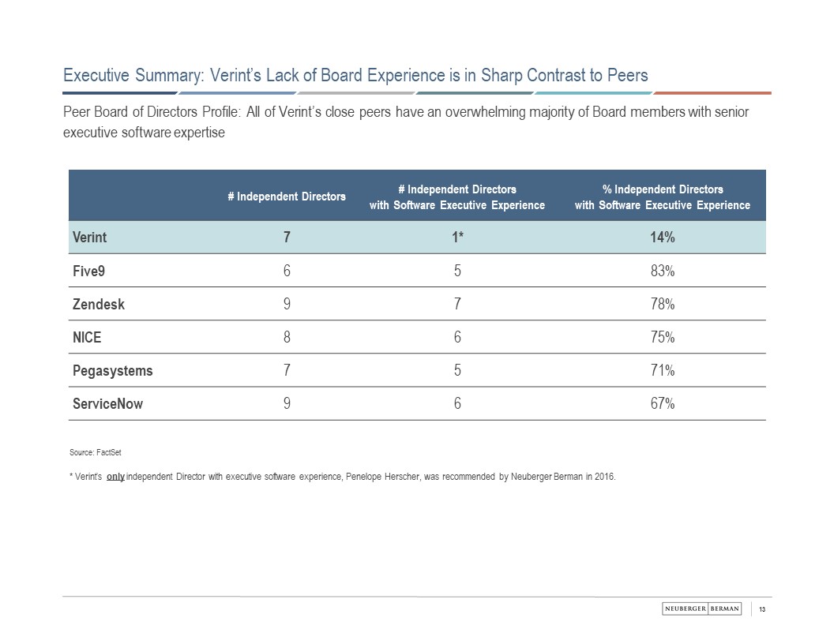The image size is (834, 644).
Task: Select Five9's 83% cell
Action: 662,271
